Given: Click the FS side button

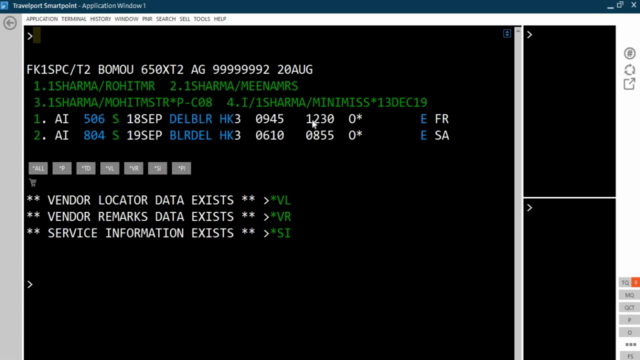Looking at the screenshot, I should (629, 356).
